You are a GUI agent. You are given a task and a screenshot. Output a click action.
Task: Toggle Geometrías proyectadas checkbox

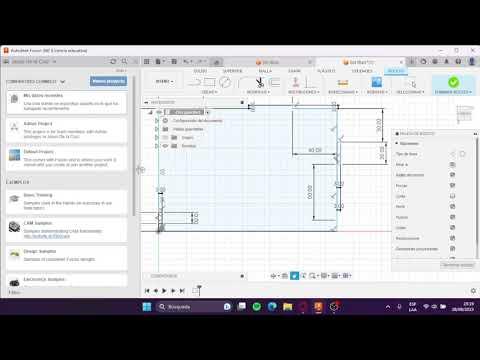click(452, 249)
